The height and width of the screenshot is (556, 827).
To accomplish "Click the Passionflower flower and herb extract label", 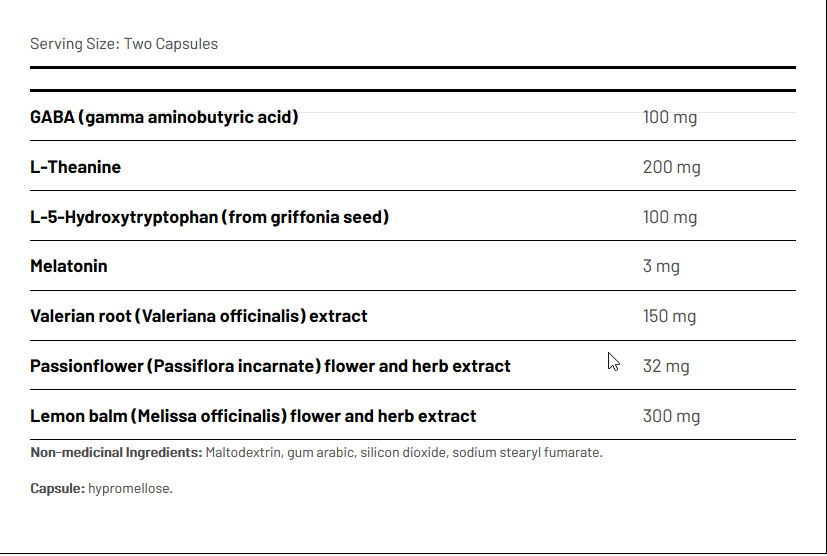I will [x=270, y=366].
